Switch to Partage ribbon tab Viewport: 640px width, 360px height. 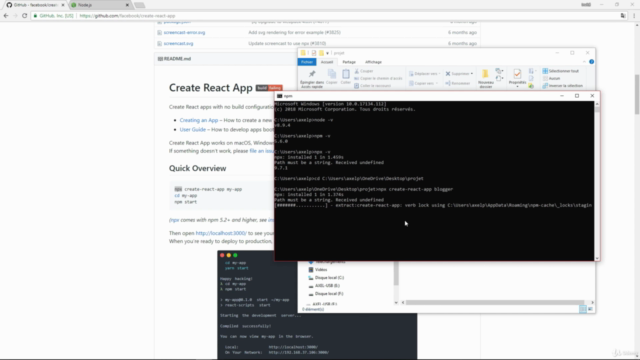(349, 62)
